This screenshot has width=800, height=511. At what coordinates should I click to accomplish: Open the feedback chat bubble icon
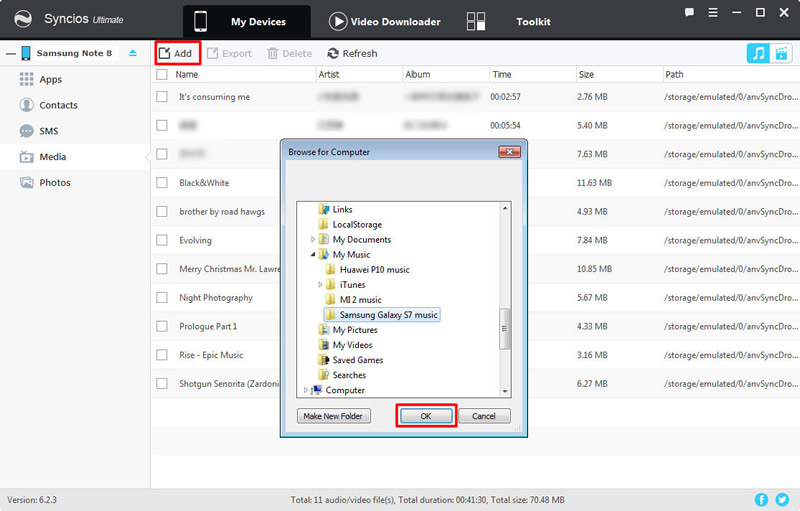coord(689,12)
